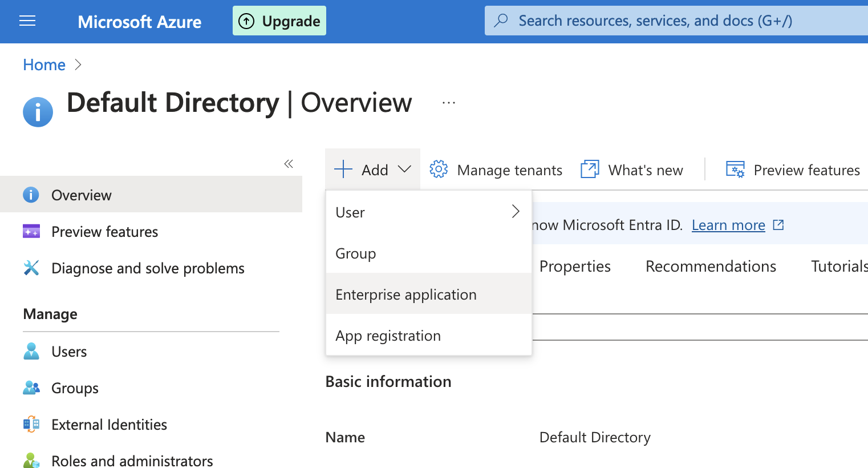Click the Diagnose and solve problems icon
The height and width of the screenshot is (468, 868).
click(31, 268)
